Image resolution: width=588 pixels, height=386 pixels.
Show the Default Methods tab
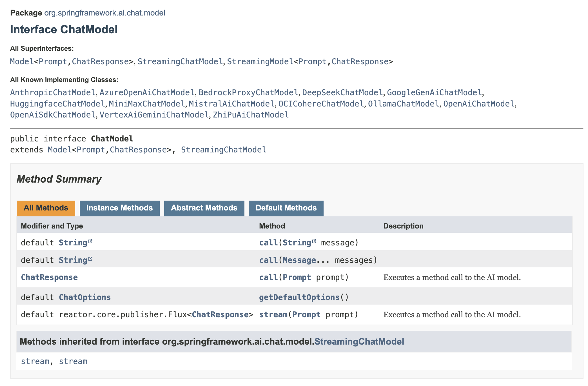(286, 208)
